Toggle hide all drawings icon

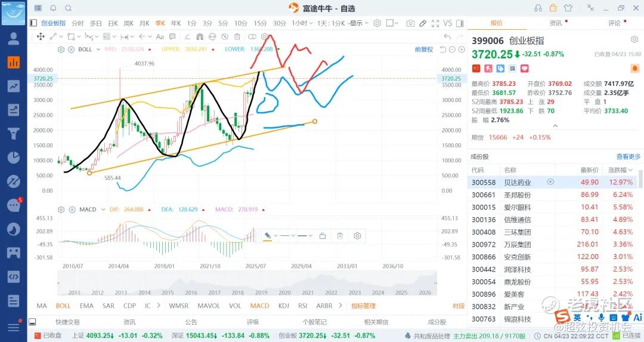point(225,36)
